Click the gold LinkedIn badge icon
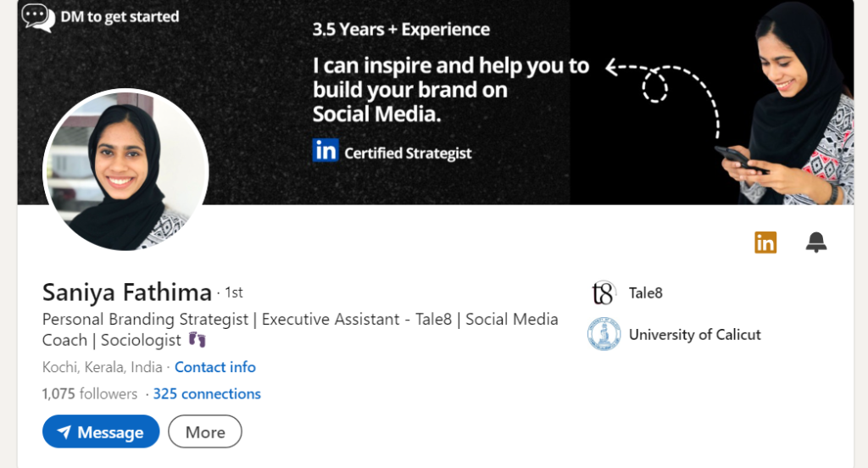This screenshot has height=468, width=868. pyautogui.click(x=765, y=242)
